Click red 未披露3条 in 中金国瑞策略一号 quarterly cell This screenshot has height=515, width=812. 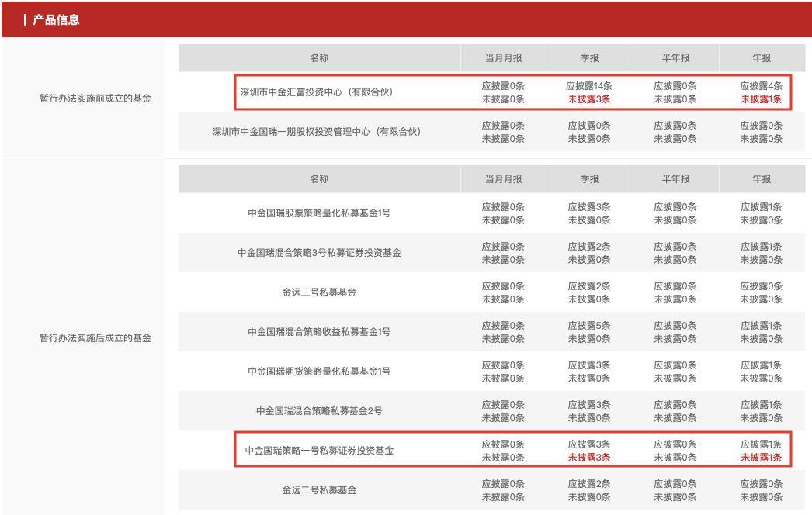[x=589, y=458]
